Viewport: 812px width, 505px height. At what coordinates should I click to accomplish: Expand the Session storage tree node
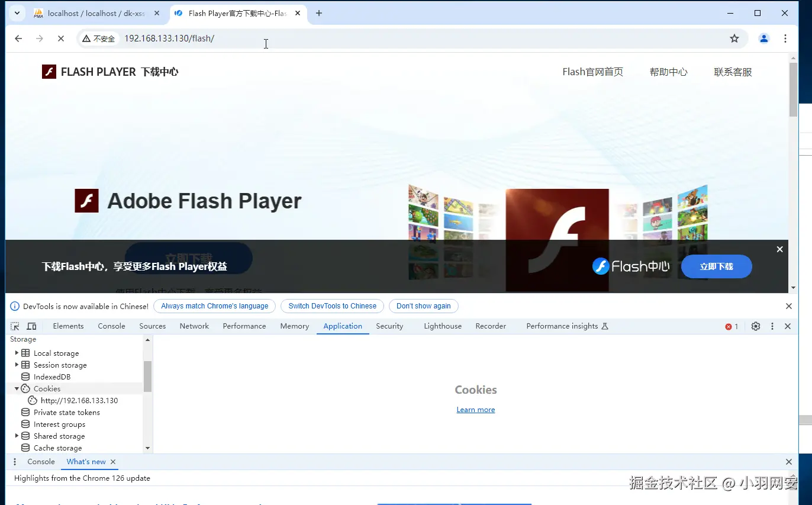coord(17,365)
